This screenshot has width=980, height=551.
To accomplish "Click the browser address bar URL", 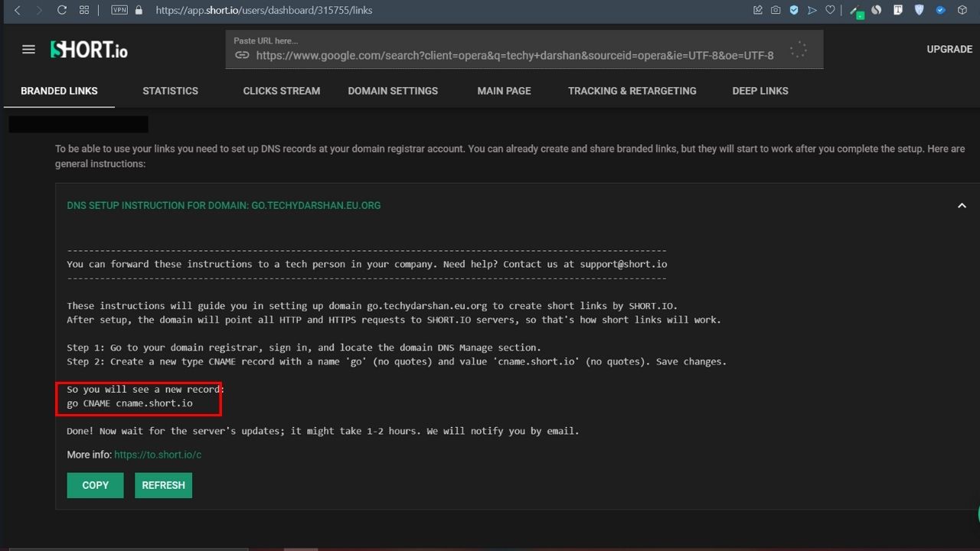I will click(x=264, y=10).
